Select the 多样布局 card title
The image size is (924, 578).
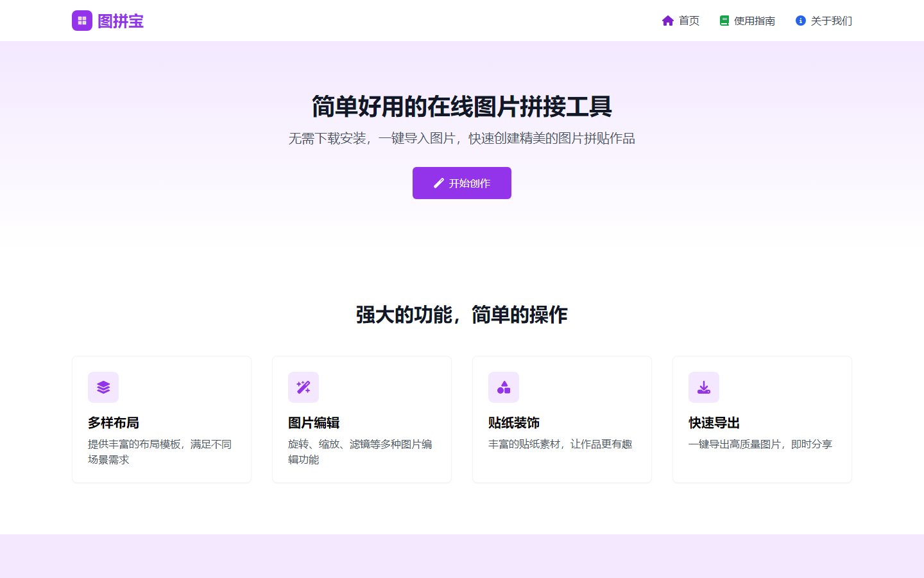click(x=114, y=423)
